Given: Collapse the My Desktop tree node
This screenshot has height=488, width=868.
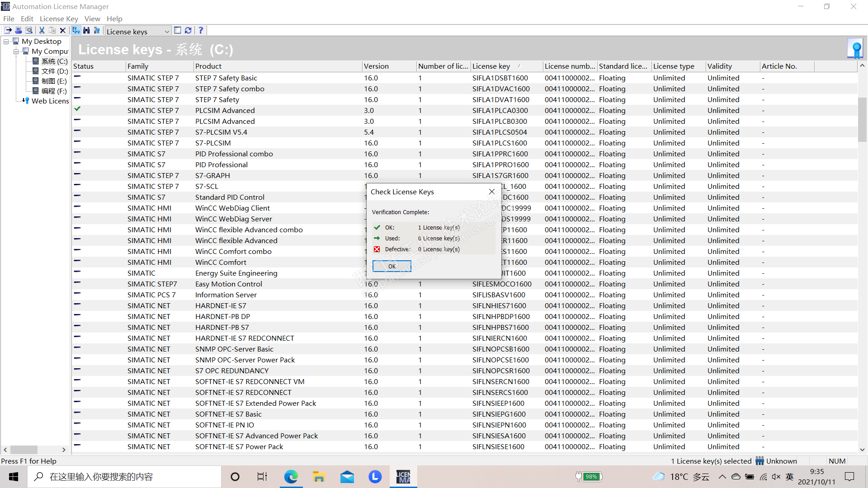Looking at the screenshot, I should (x=6, y=42).
